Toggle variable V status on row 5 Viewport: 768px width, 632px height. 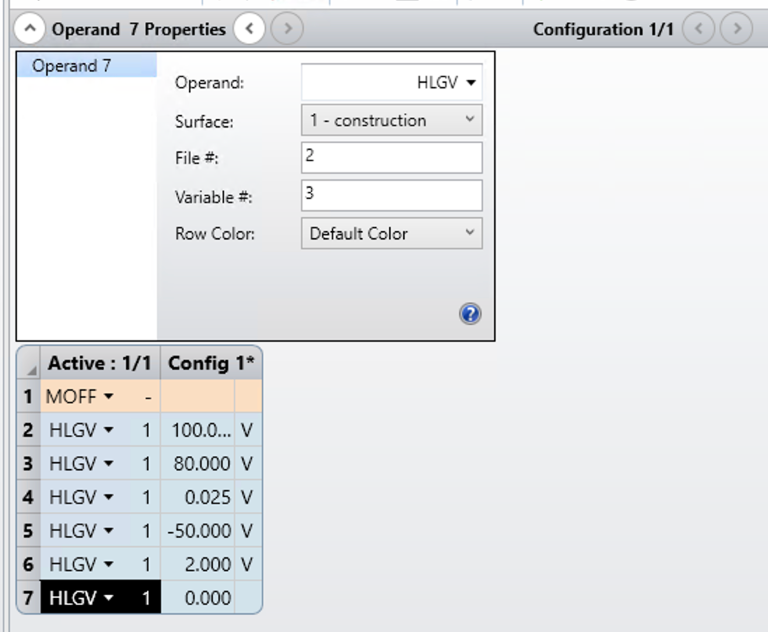(247, 531)
